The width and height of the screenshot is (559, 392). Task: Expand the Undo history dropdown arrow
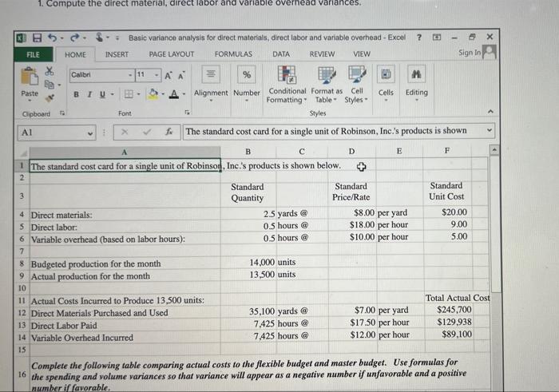[62, 38]
